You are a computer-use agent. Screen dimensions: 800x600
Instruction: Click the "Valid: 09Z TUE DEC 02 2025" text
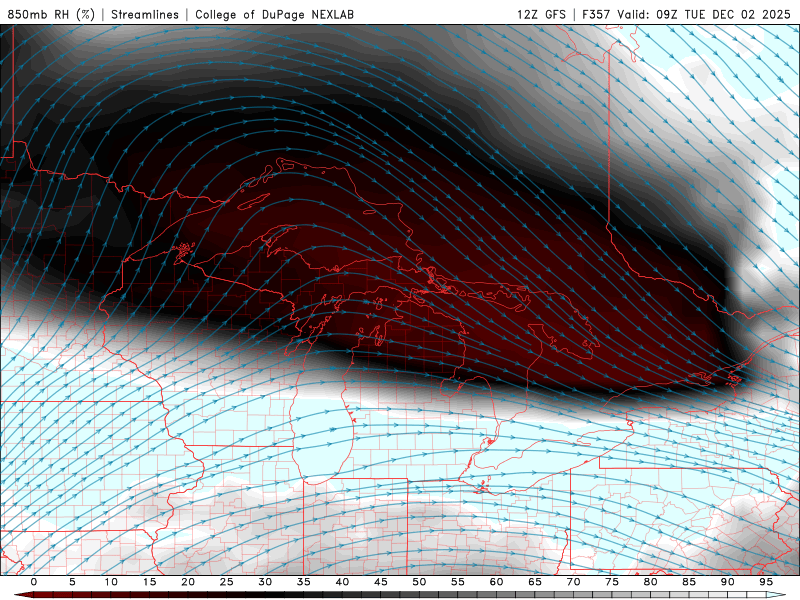click(x=704, y=14)
